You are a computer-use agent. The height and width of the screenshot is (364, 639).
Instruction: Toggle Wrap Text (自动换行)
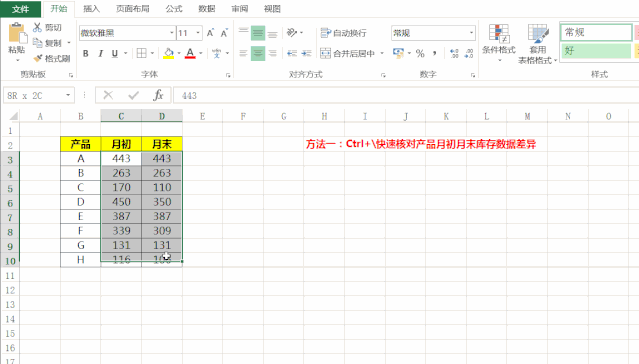[x=343, y=33]
